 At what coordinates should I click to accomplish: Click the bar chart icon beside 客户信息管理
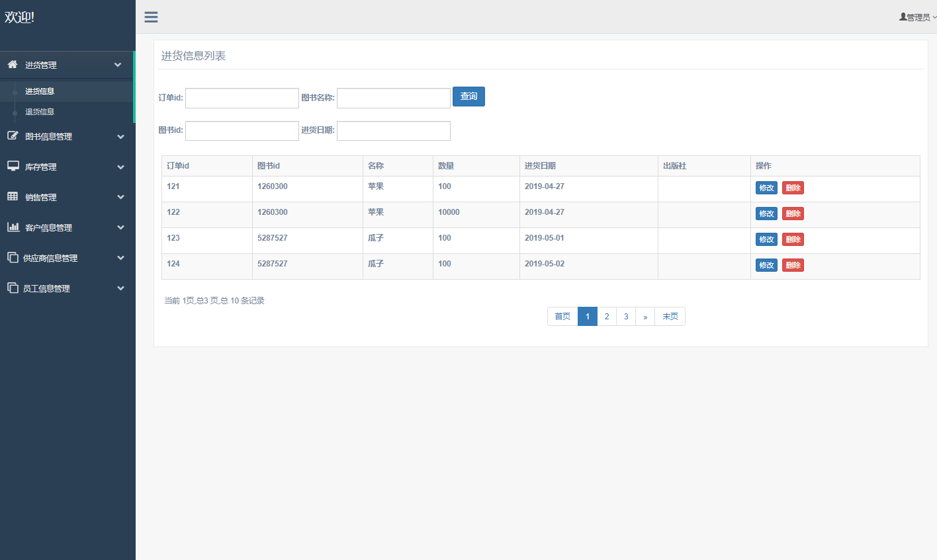(13, 227)
